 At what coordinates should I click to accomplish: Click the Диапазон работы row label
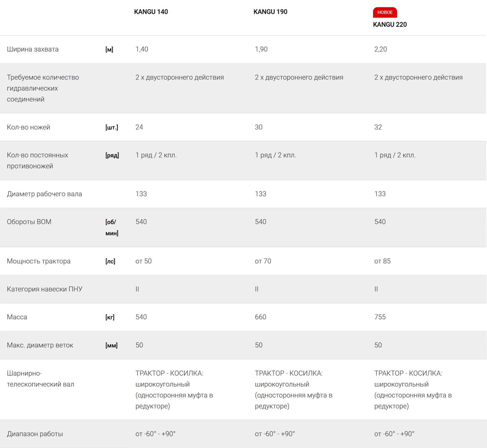35,434
